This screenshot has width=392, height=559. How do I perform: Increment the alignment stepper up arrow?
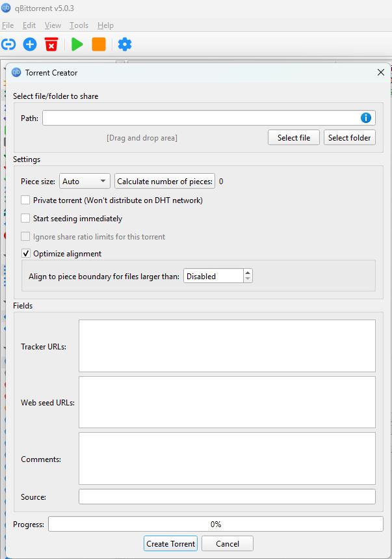[248, 272]
